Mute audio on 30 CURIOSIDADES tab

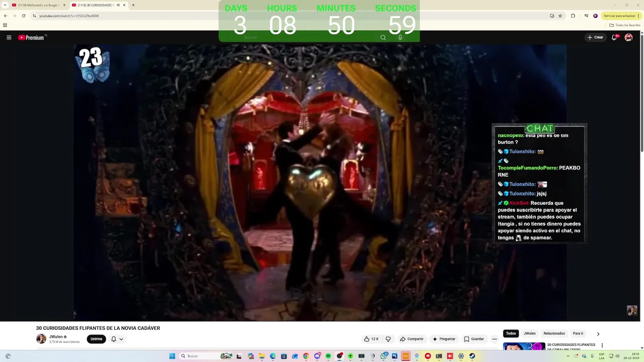coord(118,5)
